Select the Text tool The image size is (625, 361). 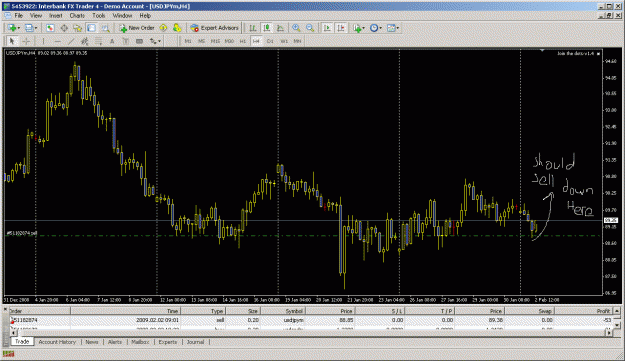point(112,41)
